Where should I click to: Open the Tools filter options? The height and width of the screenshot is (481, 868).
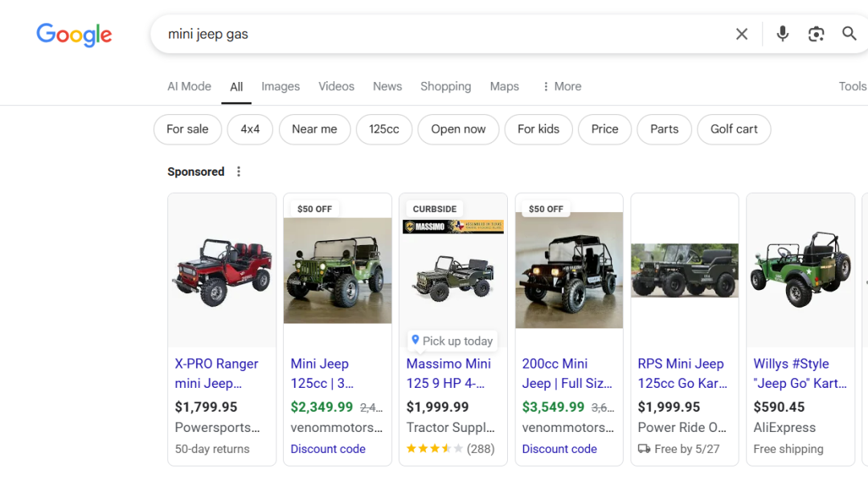click(x=852, y=87)
